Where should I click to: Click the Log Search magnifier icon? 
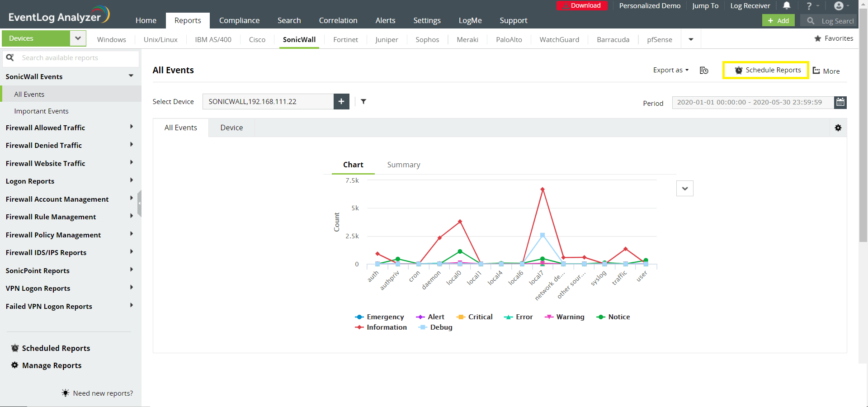coord(811,21)
